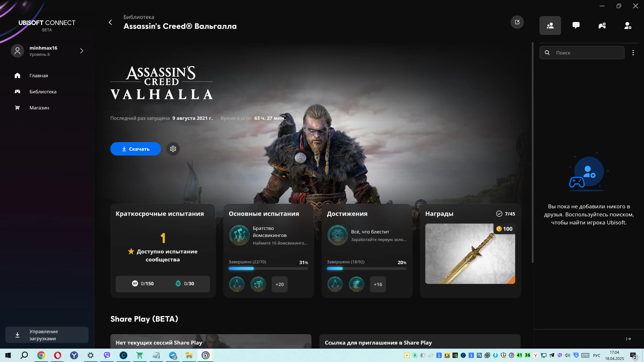Open the three-dot friends options menu

pos(633,53)
